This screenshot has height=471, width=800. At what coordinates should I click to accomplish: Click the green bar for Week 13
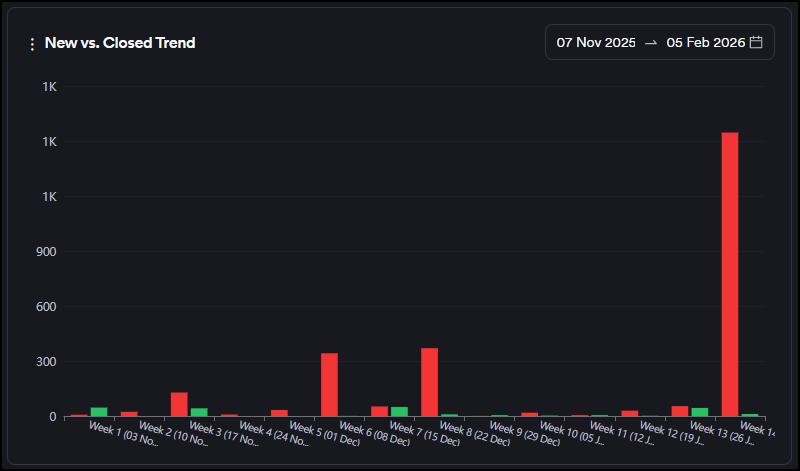tap(699, 411)
